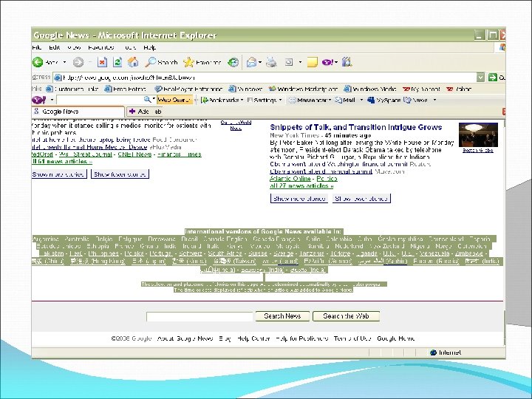
Task: Click the green Go arrow beside address bar
Action: [493, 78]
